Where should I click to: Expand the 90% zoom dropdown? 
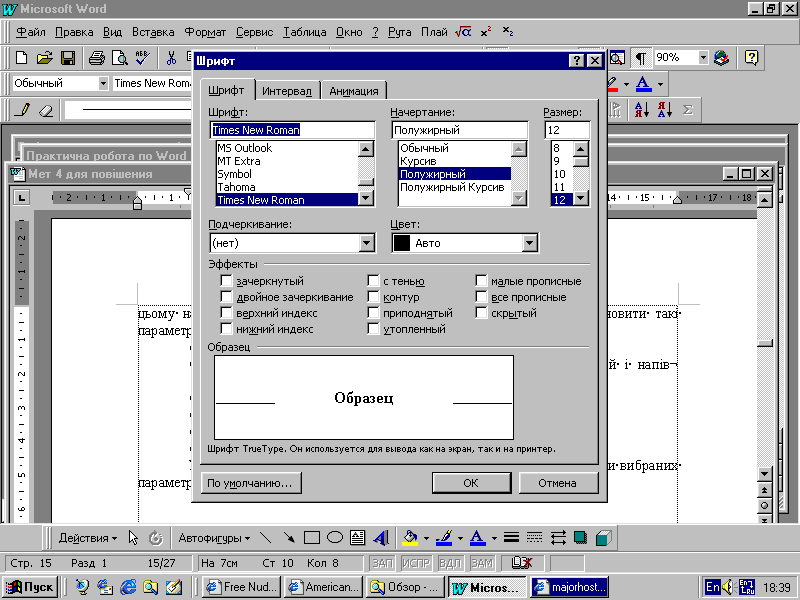point(703,57)
